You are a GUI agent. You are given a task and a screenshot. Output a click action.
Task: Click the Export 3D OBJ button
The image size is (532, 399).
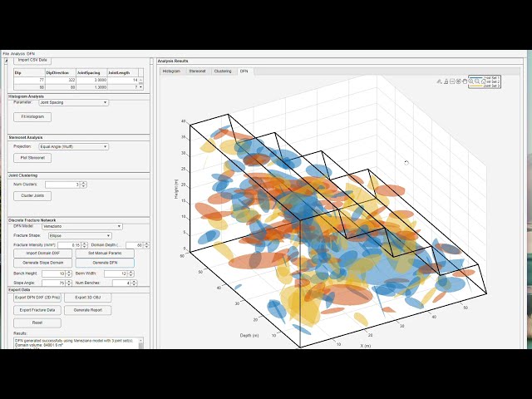(x=88, y=298)
